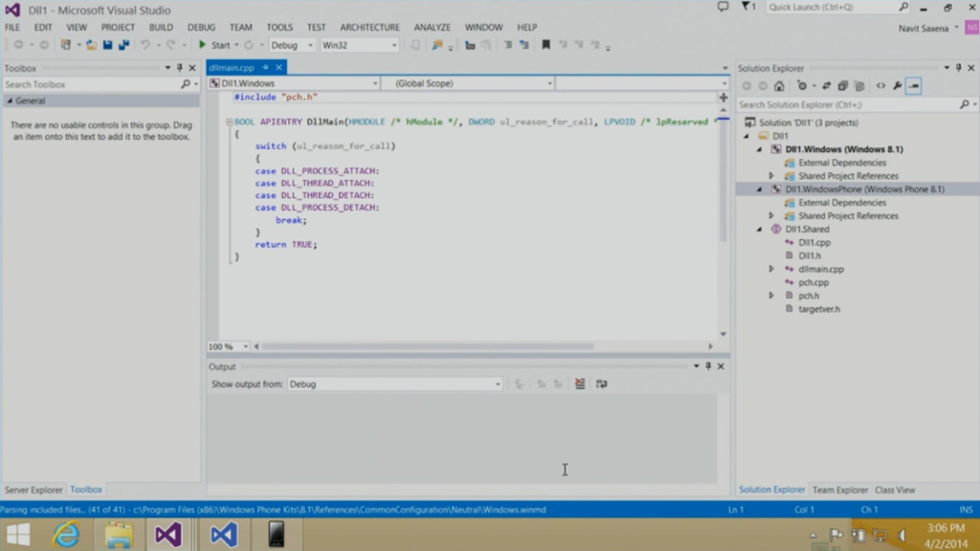Toggle the Preview Selected Items button
The width and height of the screenshot is (980, 551).
click(914, 86)
